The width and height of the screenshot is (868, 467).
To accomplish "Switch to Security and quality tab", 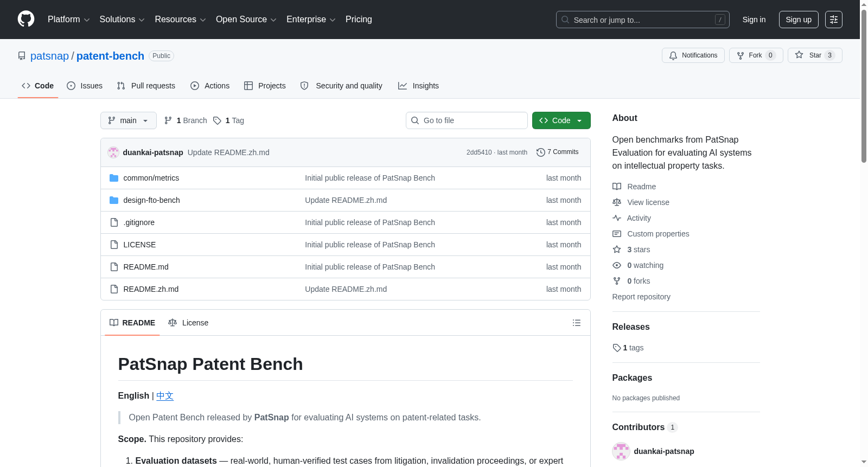I will point(341,86).
